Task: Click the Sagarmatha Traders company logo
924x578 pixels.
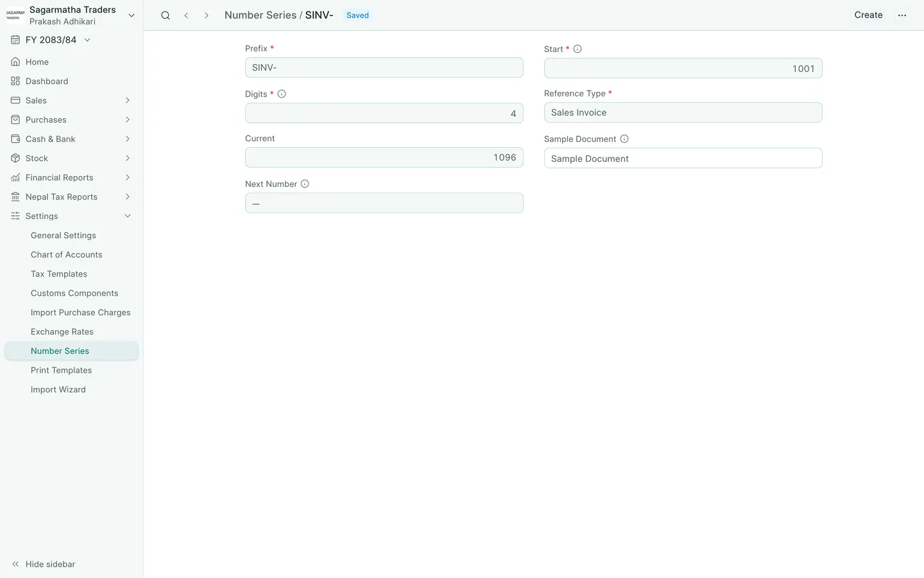Action: pyautogui.click(x=15, y=15)
